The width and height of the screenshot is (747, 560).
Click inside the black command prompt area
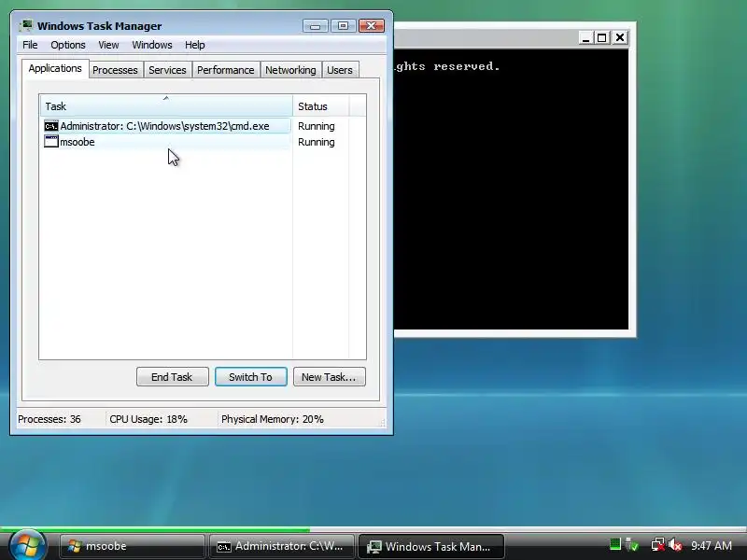(x=511, y=189)
